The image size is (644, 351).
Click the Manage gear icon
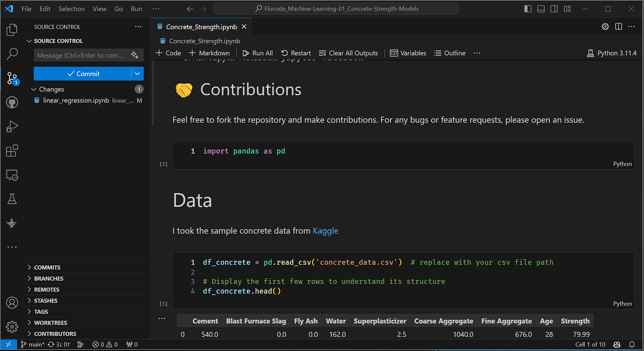coord(12,327)
